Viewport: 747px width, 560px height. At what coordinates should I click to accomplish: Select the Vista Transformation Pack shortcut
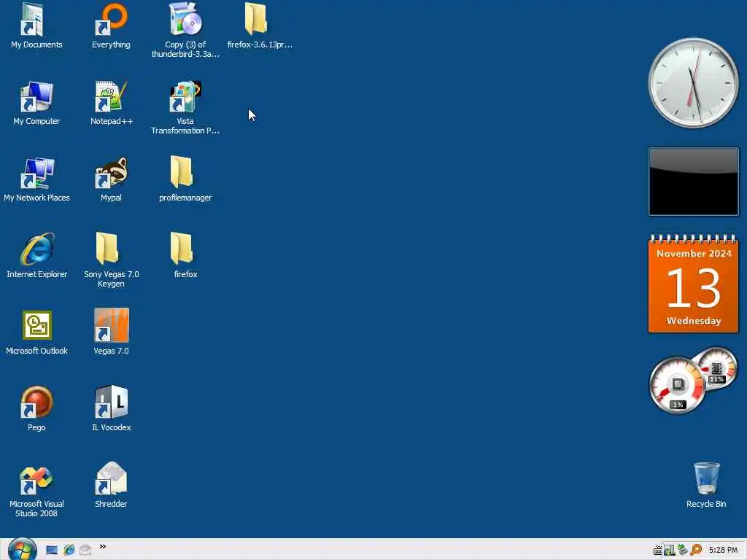click(x=185, y=108)
